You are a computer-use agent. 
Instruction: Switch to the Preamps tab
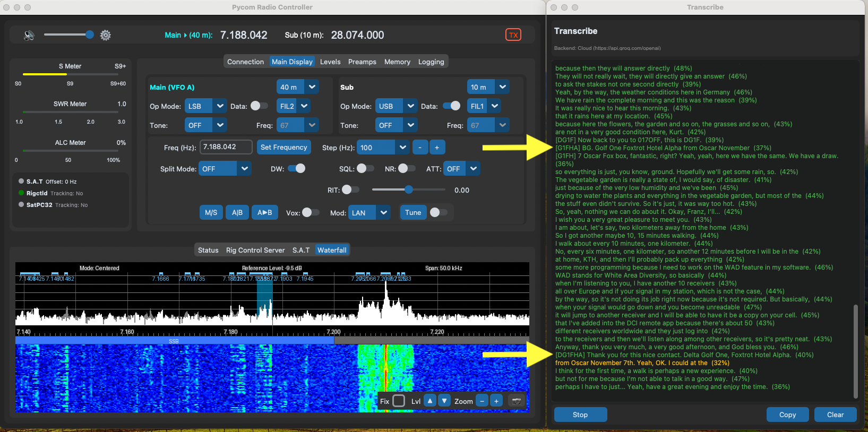(362, 62)
